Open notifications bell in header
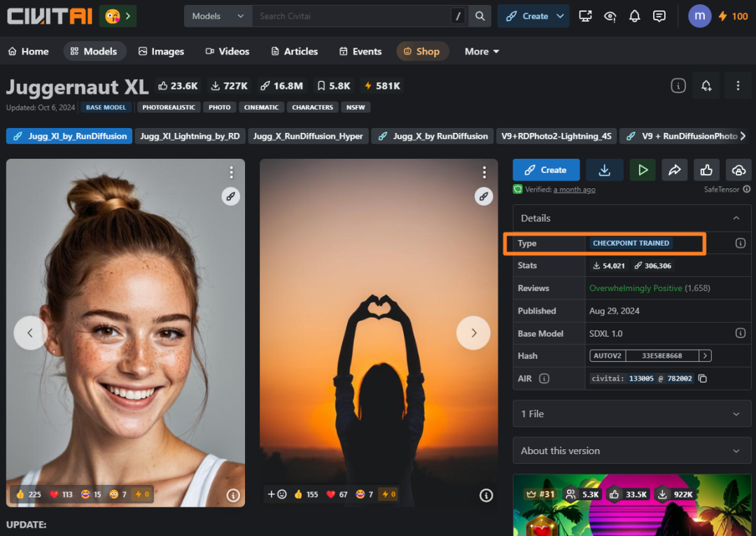The image size is (756, 536). point(634,16)
